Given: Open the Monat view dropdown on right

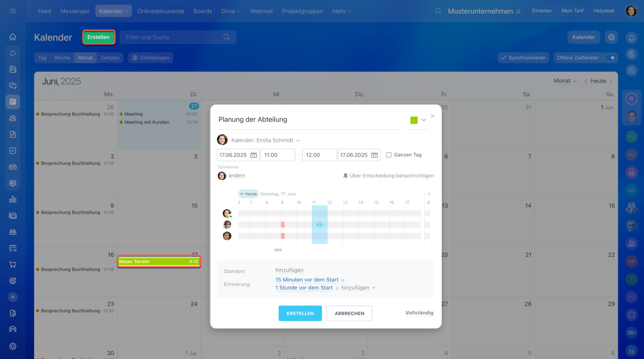Looking at the screenshot, I should (566, 81).
